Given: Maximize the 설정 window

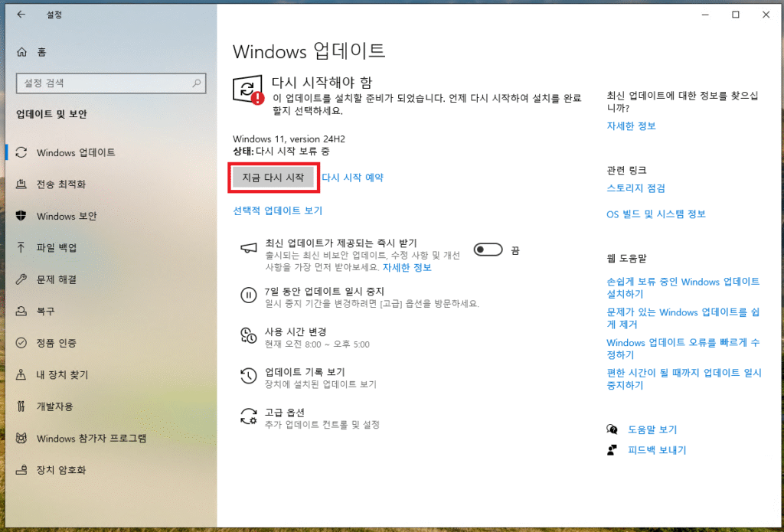Looking at the screenshot, I should 736,15.
